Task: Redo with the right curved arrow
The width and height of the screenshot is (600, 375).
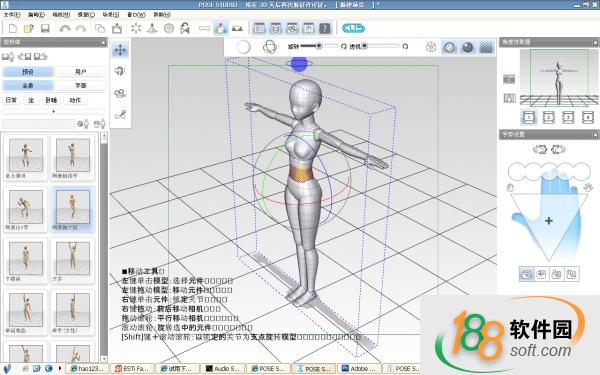Action: (81, 28)
